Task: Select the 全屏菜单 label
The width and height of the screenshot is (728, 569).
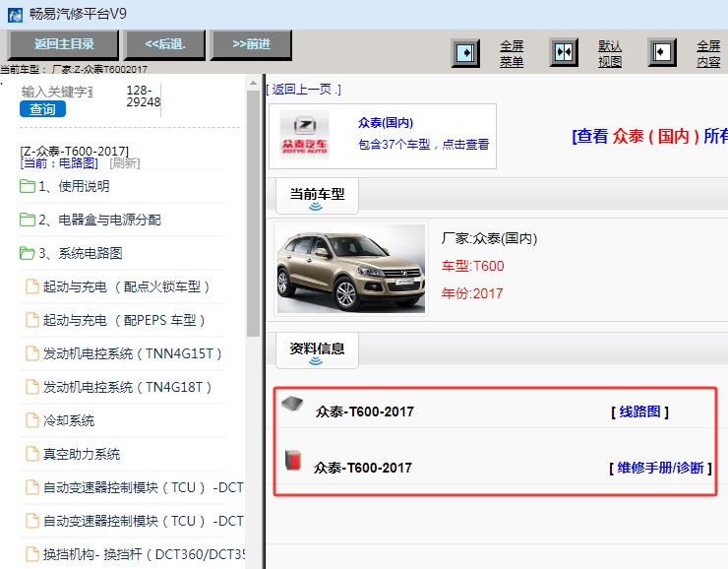Action: point(512,53)
